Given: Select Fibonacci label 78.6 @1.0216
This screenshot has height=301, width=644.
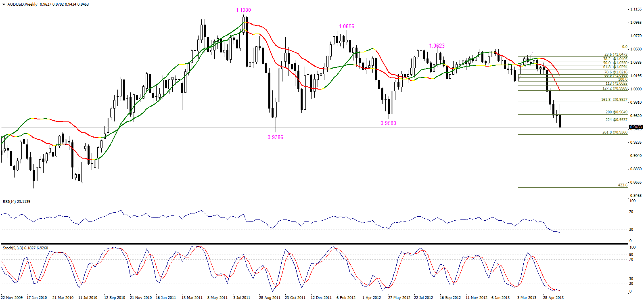Looking at the screenshot, I should click(x=616, y=72).
